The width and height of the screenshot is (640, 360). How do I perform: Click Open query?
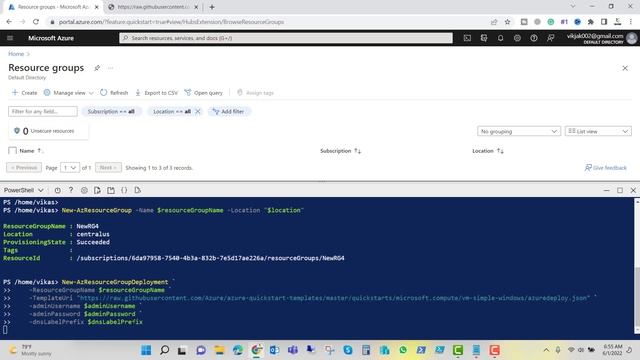(204, 93)
